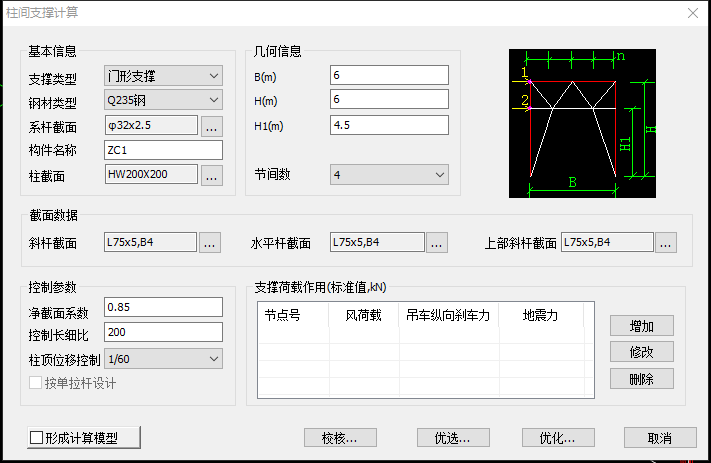
Task: Click the 删除 button
Action: click(642, 379)
